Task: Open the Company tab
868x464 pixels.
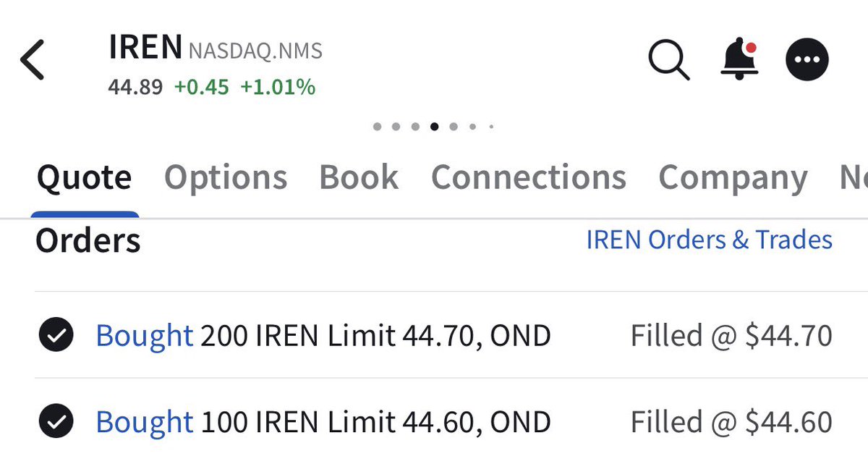Action: 733,178
